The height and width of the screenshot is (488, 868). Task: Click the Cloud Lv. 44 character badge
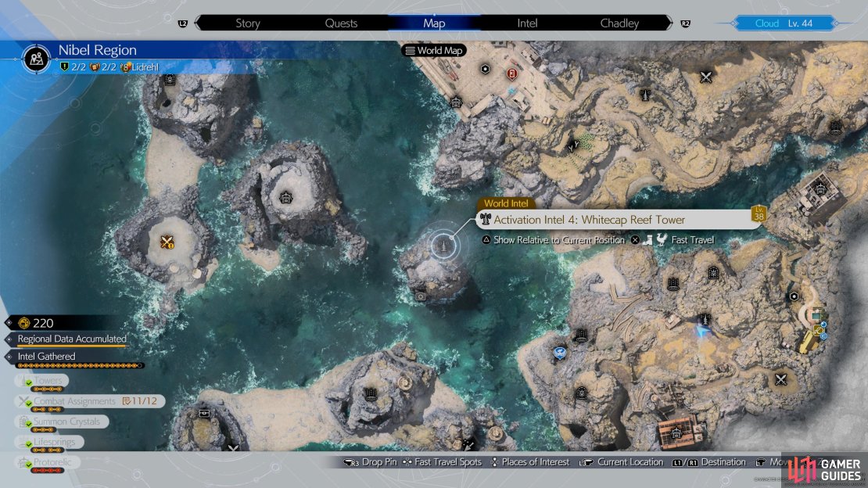coord(784,23)
